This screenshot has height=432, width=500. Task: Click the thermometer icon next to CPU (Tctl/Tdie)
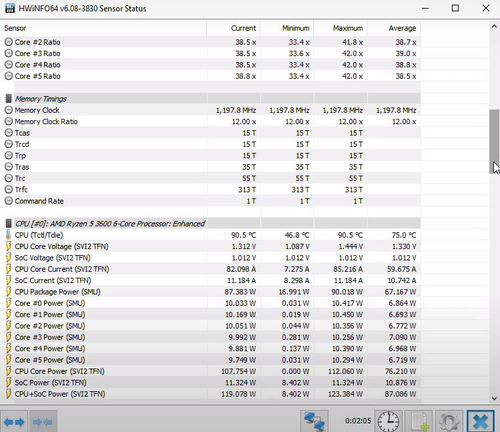(x=8, y=235)
